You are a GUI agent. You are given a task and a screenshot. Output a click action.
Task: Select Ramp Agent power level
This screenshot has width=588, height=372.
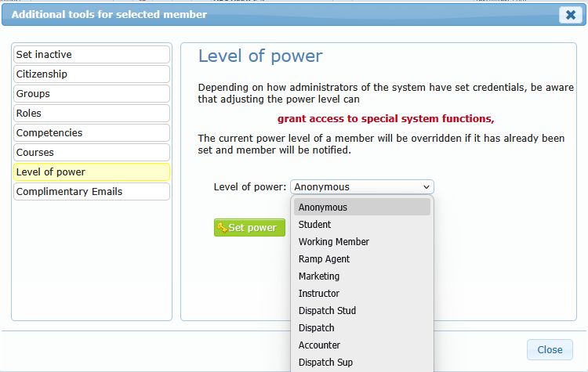click(361, 259)
